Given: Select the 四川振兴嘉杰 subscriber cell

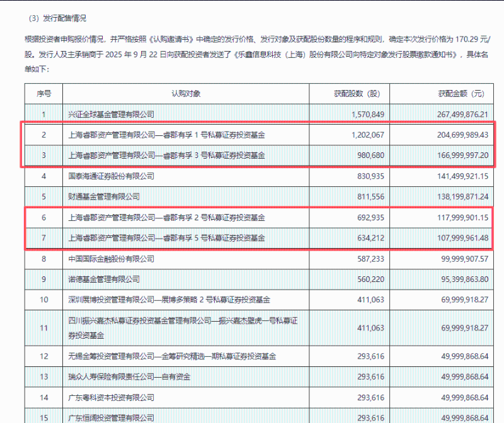Looking at the screenshot, I should pyautogui.click(x=183, y=328).
